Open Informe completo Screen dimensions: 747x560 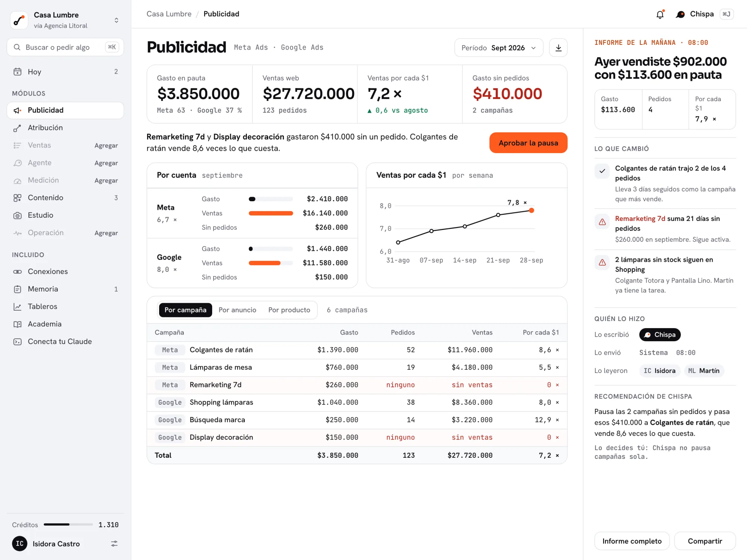pos(632,541)
